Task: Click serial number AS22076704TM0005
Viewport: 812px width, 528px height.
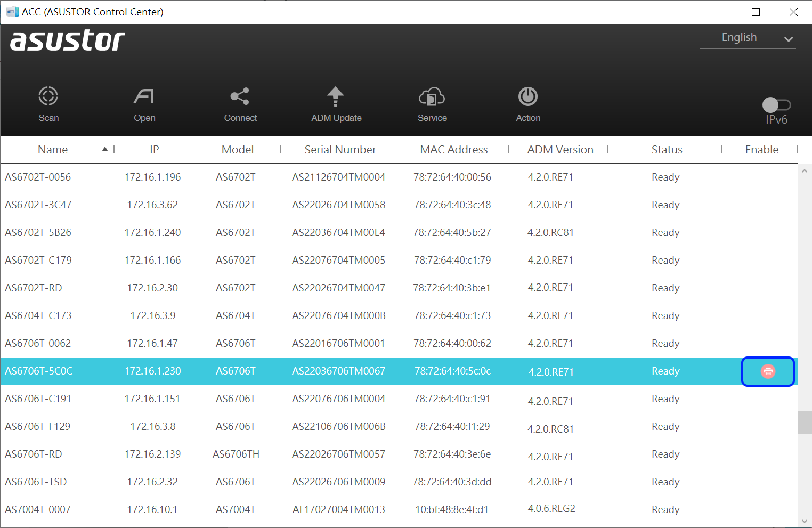Action: [x=338, y=261]
